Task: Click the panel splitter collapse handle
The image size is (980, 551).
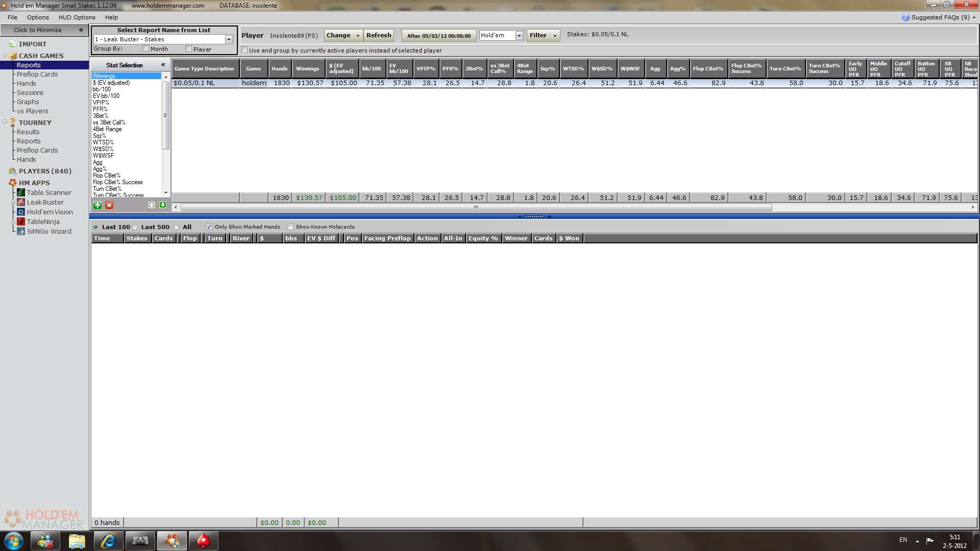Action: coord(534,216)
